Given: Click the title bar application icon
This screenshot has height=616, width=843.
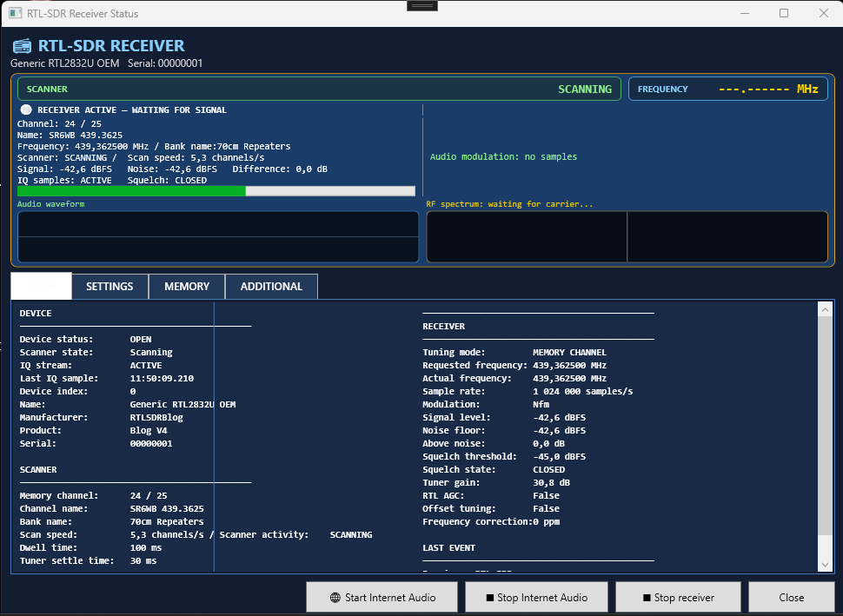Looking at the screenshot, I should pos(16,13).
